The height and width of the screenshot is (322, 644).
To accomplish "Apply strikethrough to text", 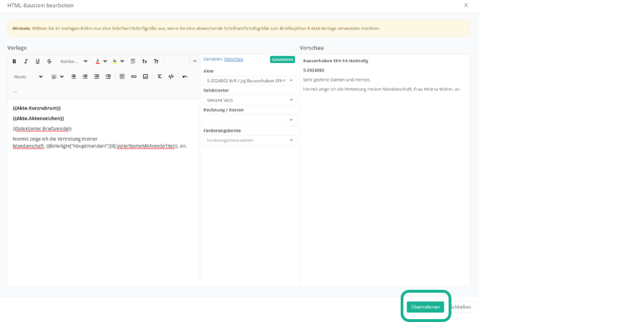I will [49, 62].
